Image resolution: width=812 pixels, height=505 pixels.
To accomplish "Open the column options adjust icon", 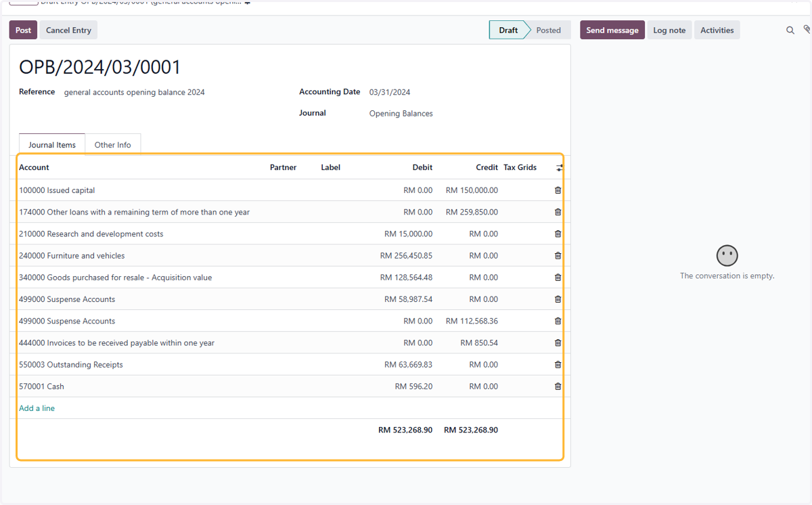I will [x=559, y=167].
